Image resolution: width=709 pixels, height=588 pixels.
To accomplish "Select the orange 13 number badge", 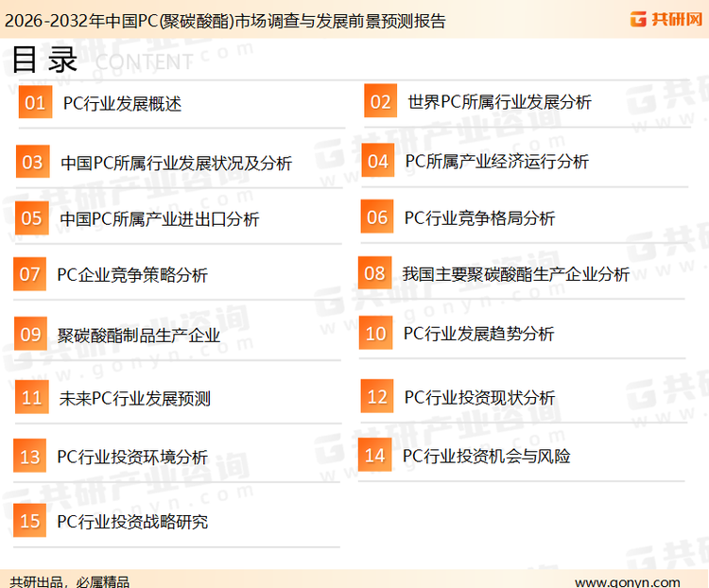I will (30, 456).
